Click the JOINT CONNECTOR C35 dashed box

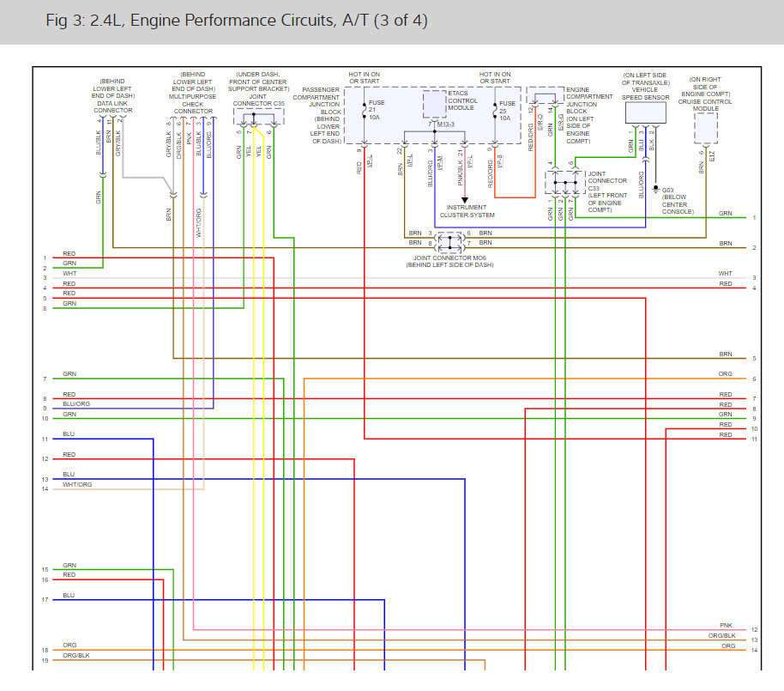258,117
